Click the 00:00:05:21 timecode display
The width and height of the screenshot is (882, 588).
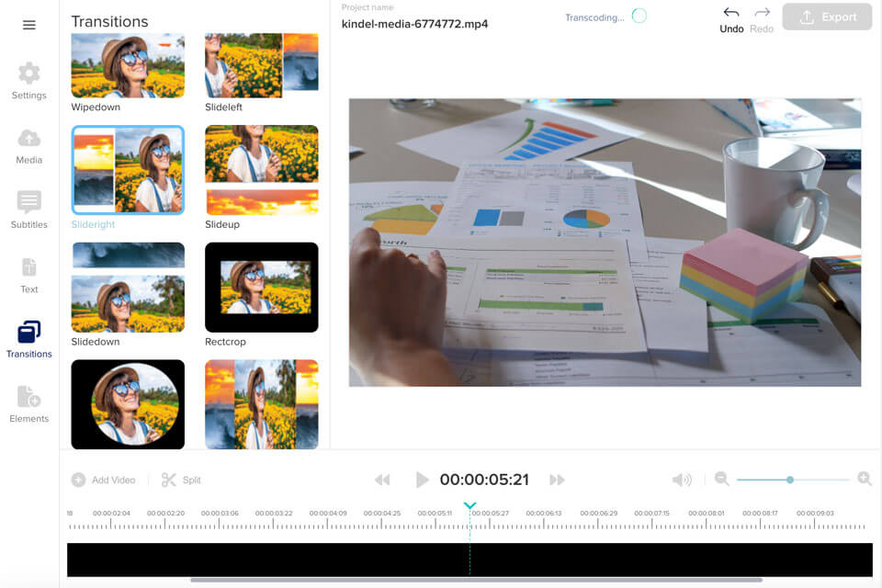[x=484, y=480]
